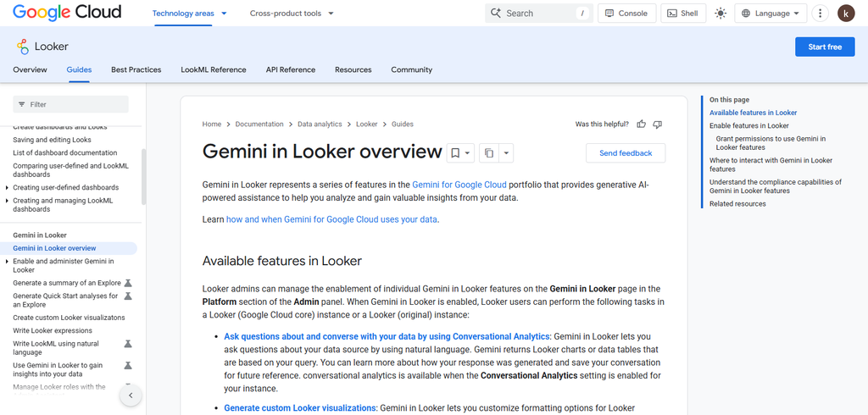Open Create custom Looker visualizatons sidebar item
868x415 pixels.
tap(69, 318)
